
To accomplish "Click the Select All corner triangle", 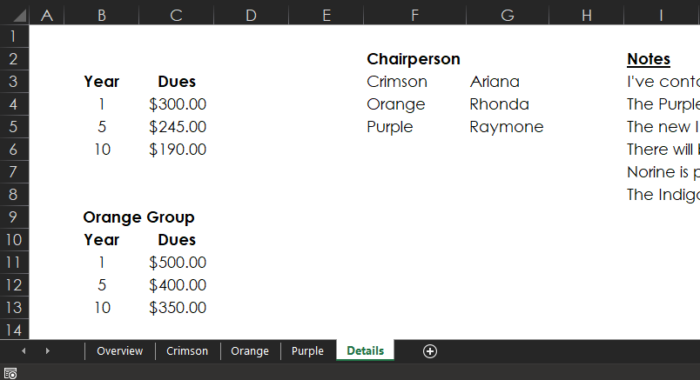I will pos(20,16).
